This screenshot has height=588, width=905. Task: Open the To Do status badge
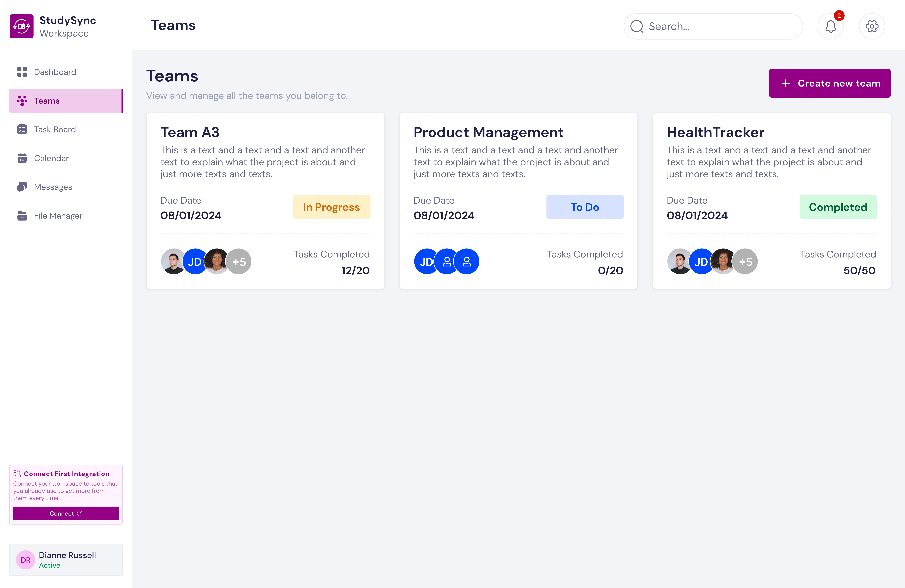click(x=585, y=207)
